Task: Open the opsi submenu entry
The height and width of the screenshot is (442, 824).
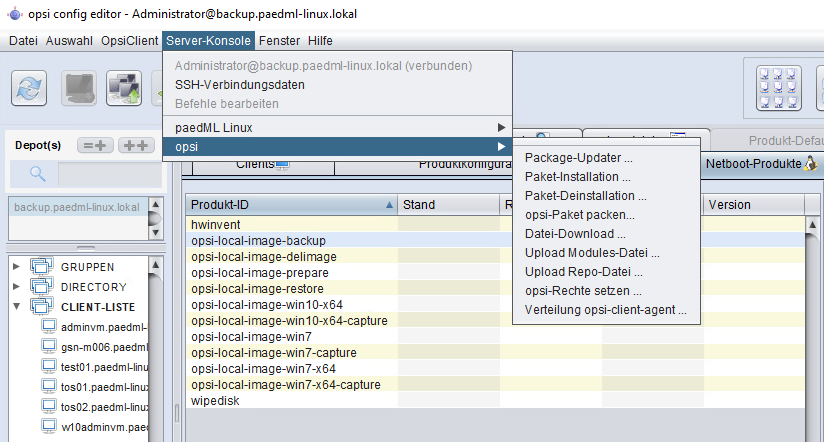Action: 337,147
